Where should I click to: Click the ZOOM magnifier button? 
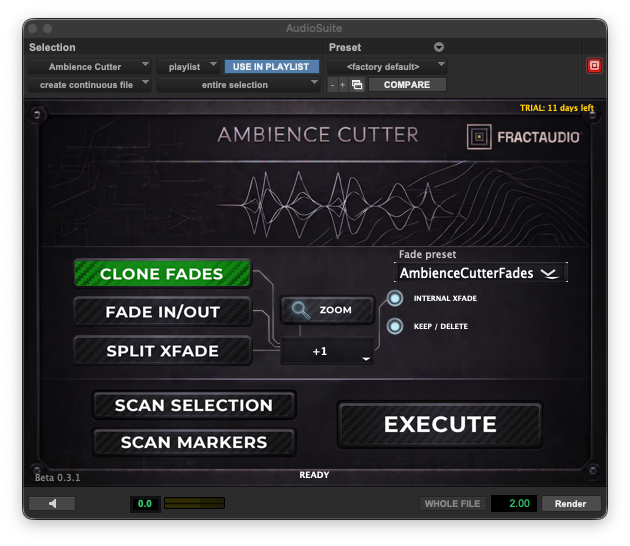327,310
